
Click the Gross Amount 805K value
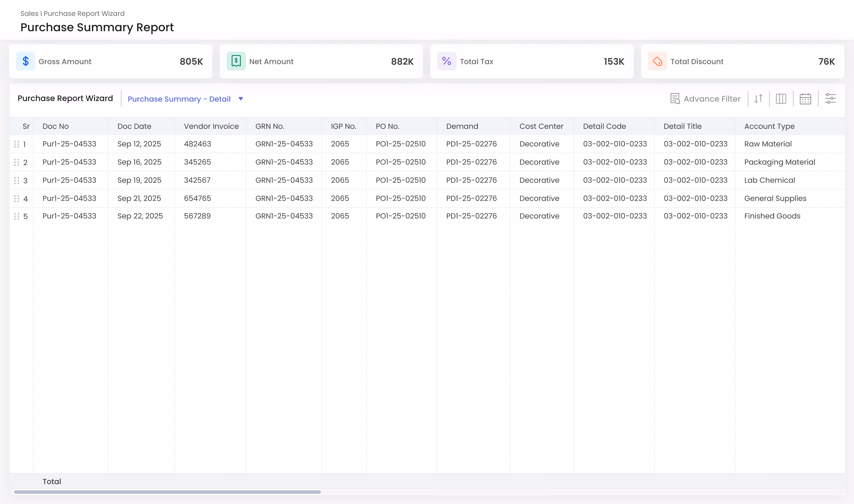(191, 62)
